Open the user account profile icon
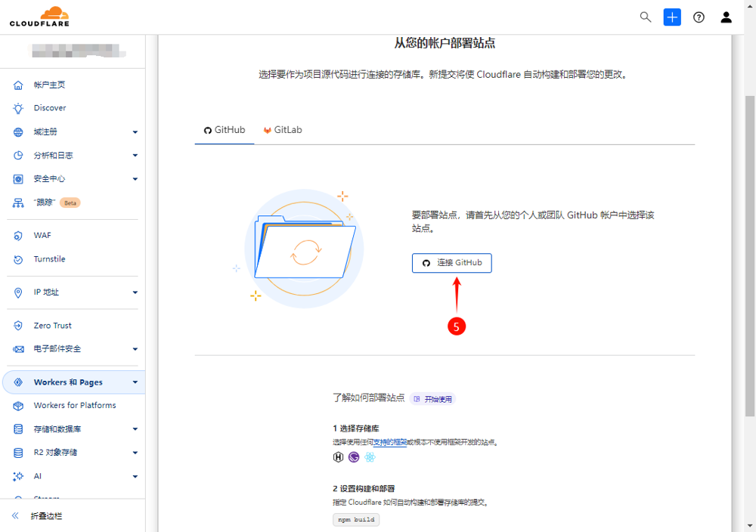Screen dimensions: 756x532 point(726,17)
